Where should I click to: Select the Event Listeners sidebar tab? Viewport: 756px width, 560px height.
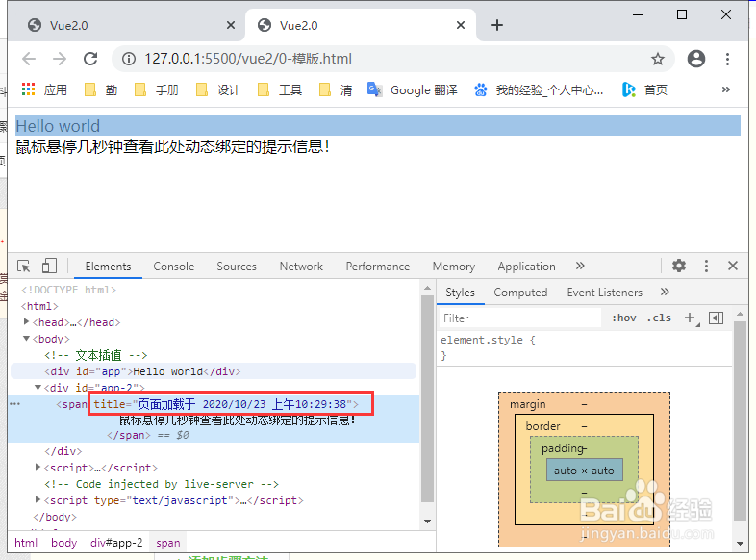coord(605,293)
